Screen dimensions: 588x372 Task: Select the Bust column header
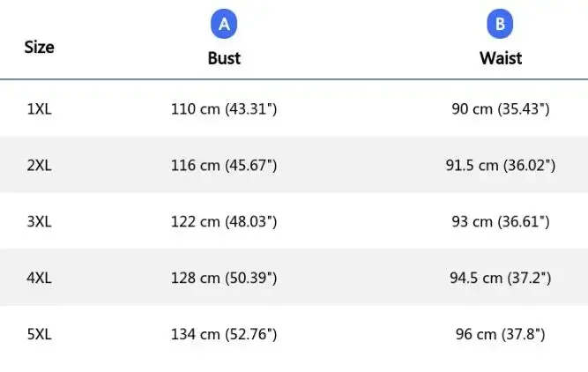[224, 58]
